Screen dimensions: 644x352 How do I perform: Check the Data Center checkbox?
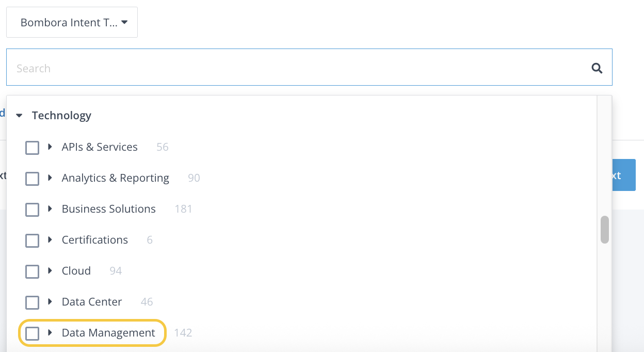click(32, 303)
